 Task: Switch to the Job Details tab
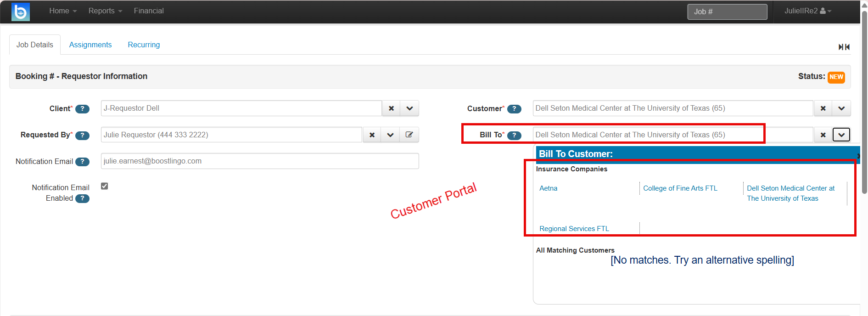click(35, 45)
